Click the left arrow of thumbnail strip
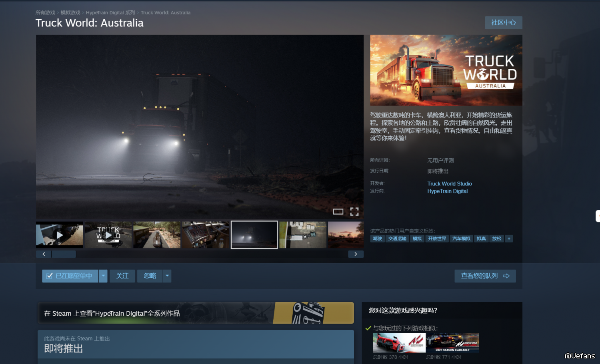The height and width of the screenshot is (364, 600). (44, 254)
